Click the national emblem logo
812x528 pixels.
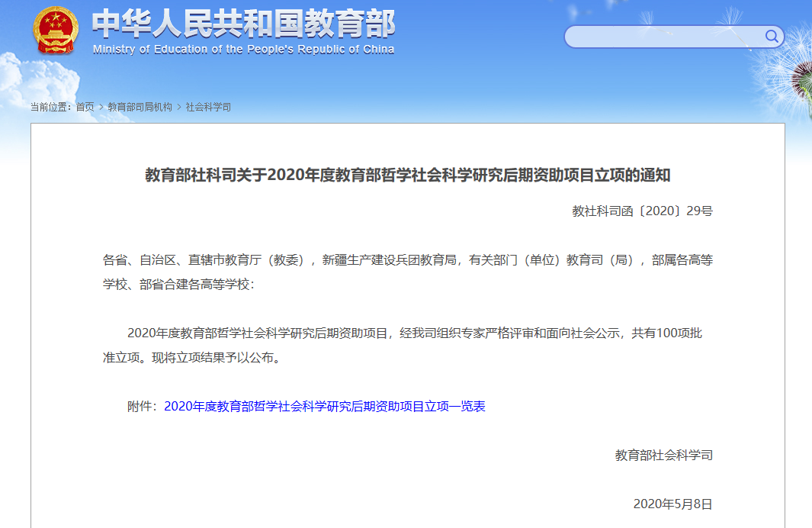pyautogui.click(x=56, y=30)
